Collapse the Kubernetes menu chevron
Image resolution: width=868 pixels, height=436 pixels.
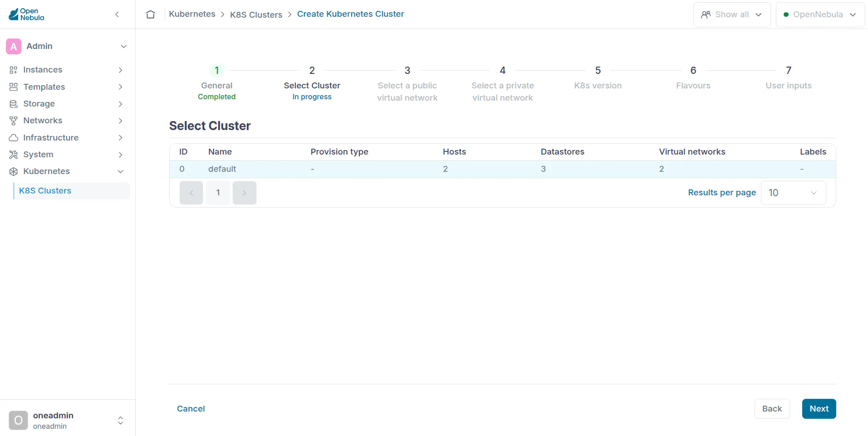pyautogui.click(x=120, y=171)
